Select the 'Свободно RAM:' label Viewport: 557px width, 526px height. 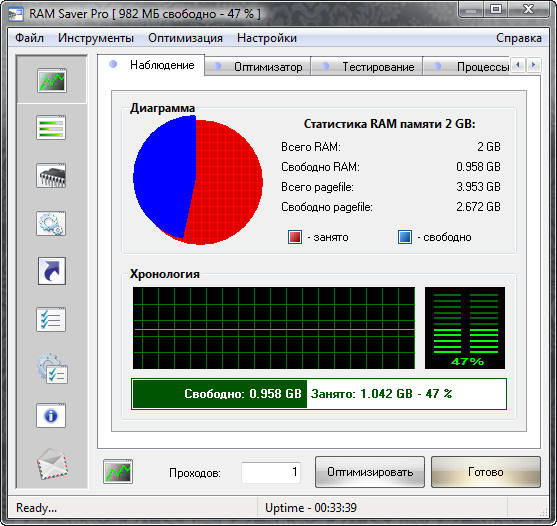tap(320, 167)
